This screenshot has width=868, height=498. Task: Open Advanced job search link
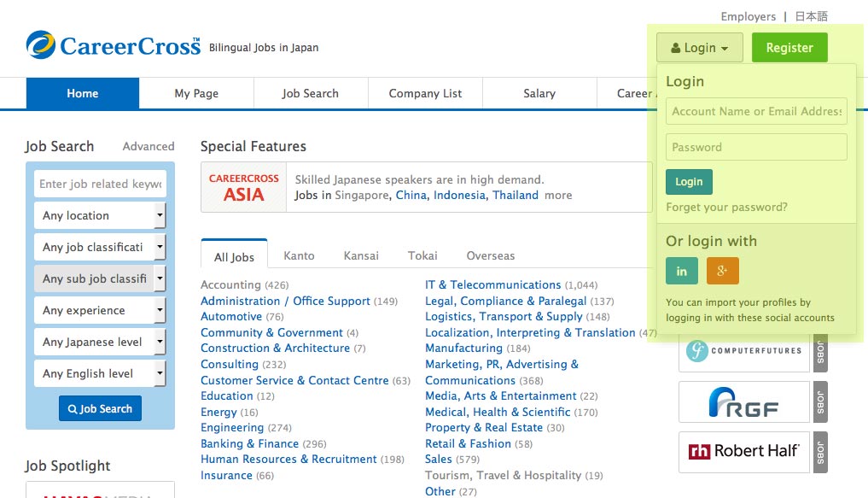149,146
